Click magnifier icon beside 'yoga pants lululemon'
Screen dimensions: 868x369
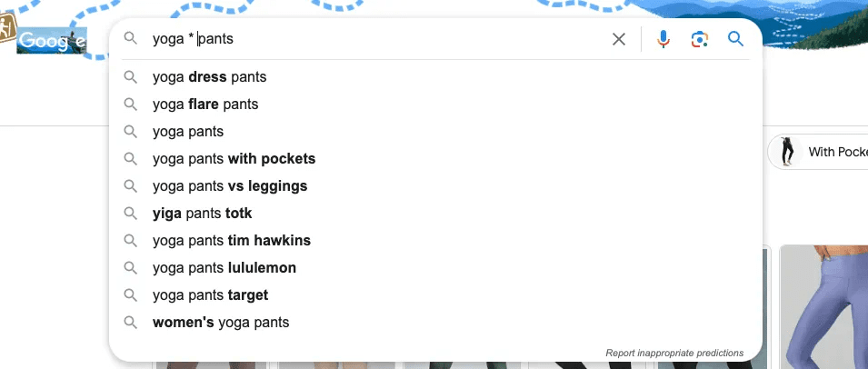131,268
